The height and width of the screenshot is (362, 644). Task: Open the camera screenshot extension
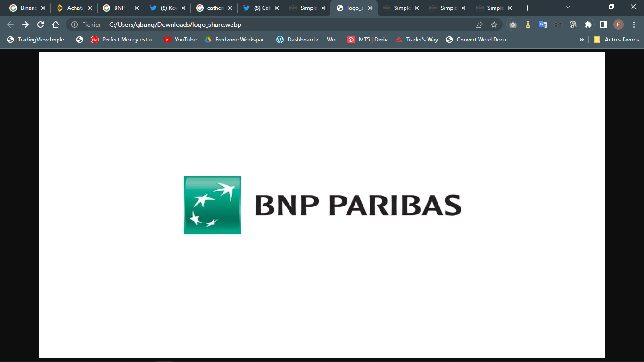point(513,25)
